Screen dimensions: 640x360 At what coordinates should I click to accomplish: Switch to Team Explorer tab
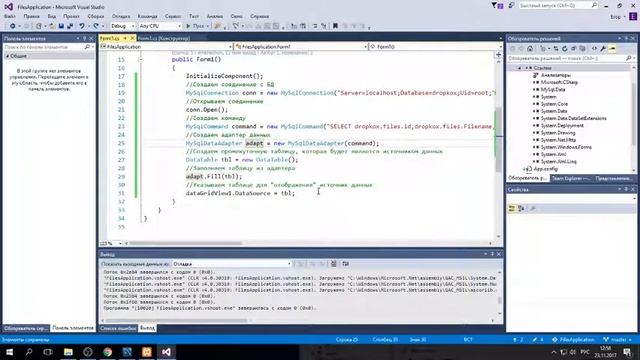pyautogui.click(x=571, y=178)
